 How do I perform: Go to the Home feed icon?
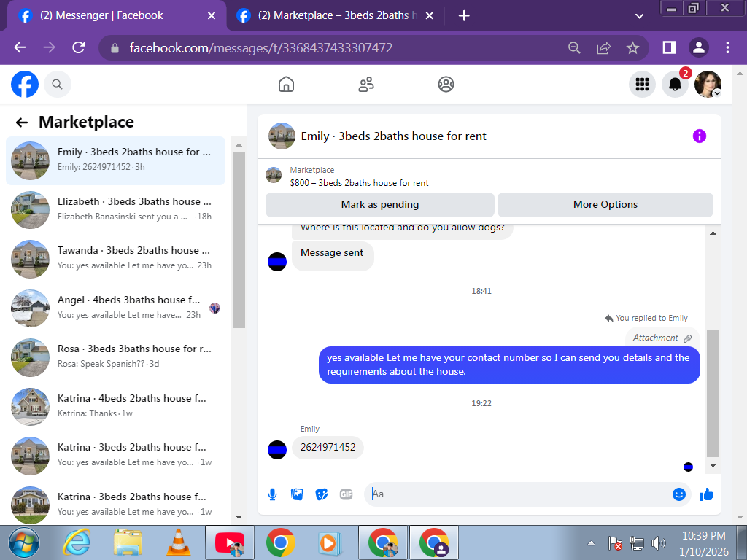pos(286,85)
